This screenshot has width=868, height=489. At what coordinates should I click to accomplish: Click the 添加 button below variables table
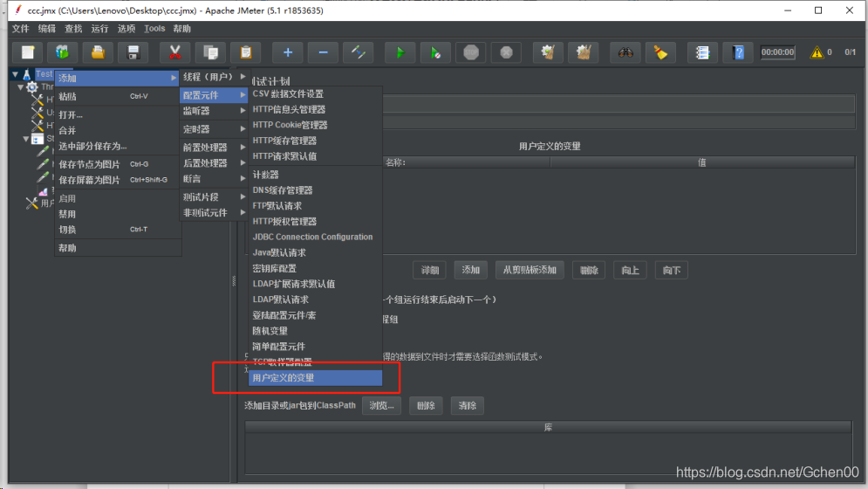pos(470,270)
